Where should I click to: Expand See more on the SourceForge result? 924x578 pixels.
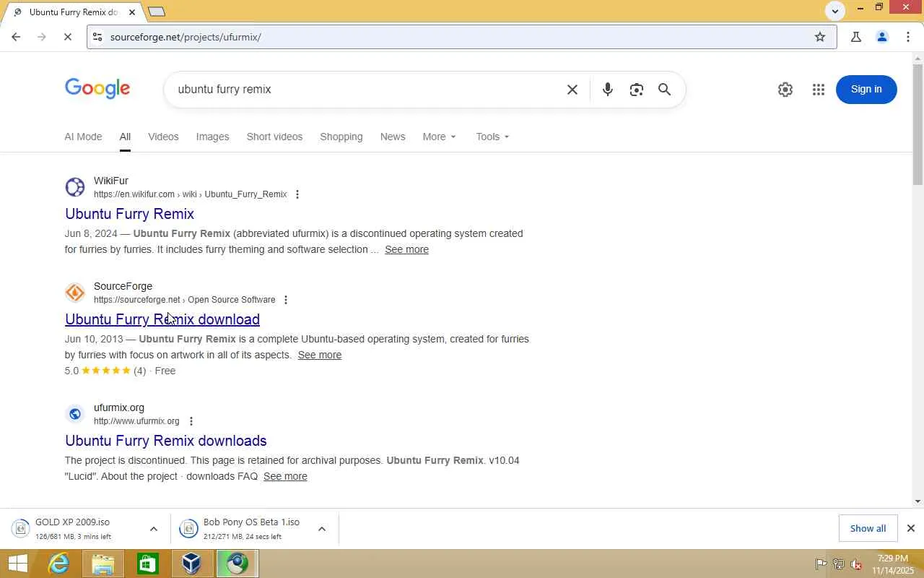(x=320, y=355)
